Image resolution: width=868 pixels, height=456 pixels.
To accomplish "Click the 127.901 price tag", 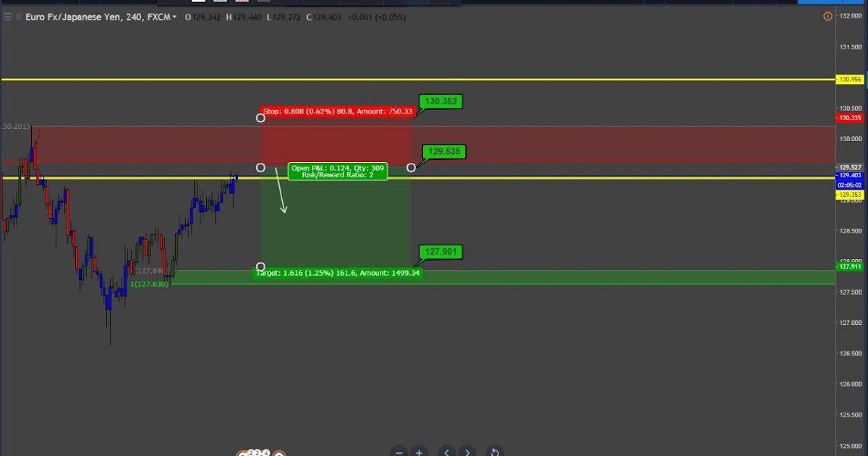I will (440, 252).
